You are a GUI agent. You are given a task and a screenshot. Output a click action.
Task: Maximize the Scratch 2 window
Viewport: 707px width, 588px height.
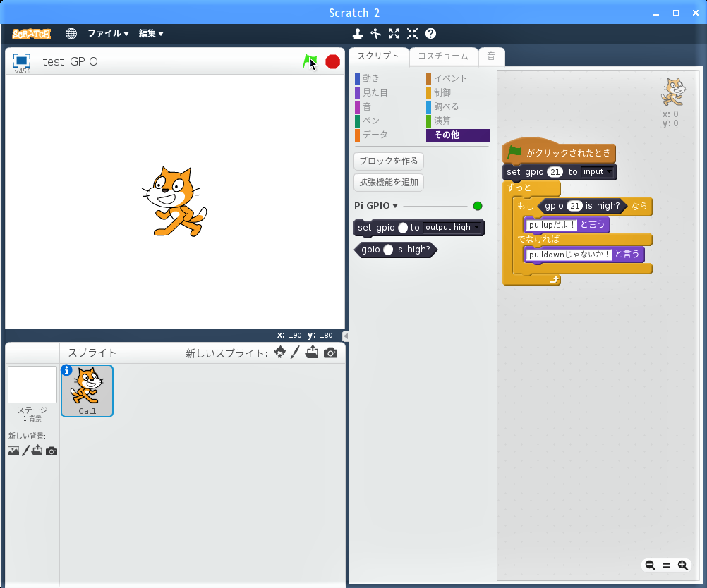[676, 13]
